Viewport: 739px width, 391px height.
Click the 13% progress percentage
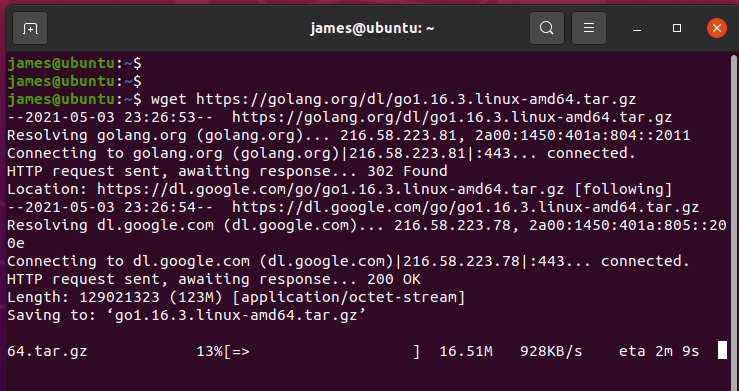click(209, 351)
